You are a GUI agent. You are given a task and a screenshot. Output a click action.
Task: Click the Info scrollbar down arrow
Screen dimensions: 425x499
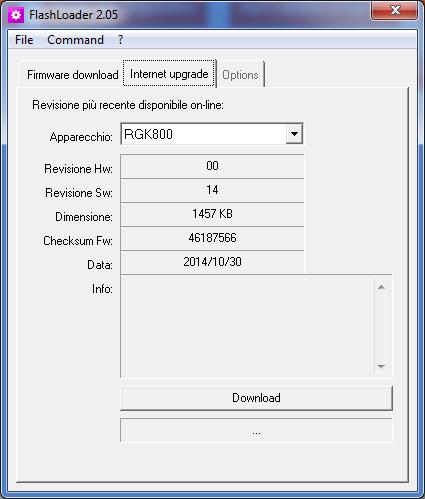pyautogui.click(x=381, y=366)
